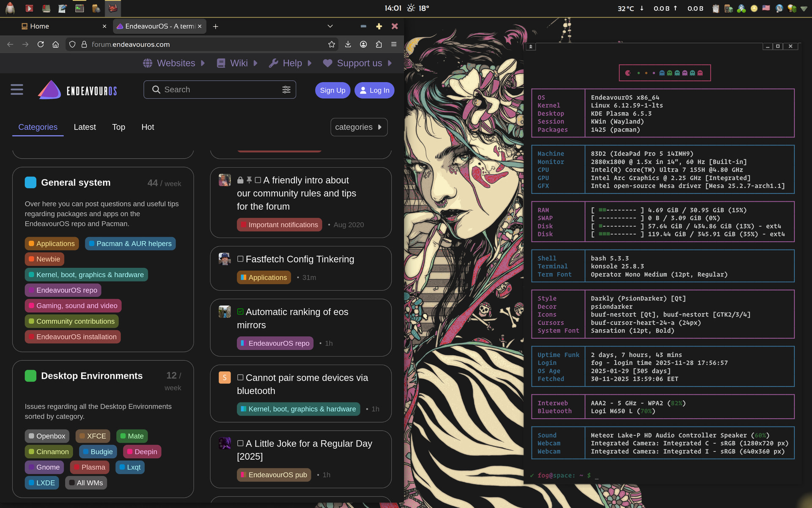Toggle solved checkbox on Automatic ranking topic
The image size is (812, 508).
(x=240, y=312)
